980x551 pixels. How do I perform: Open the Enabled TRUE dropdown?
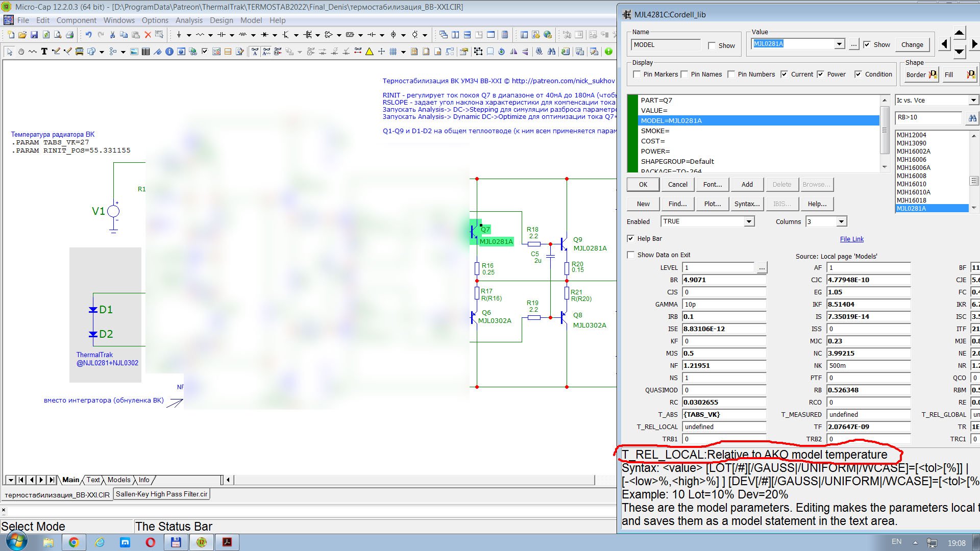coord(749,221)
